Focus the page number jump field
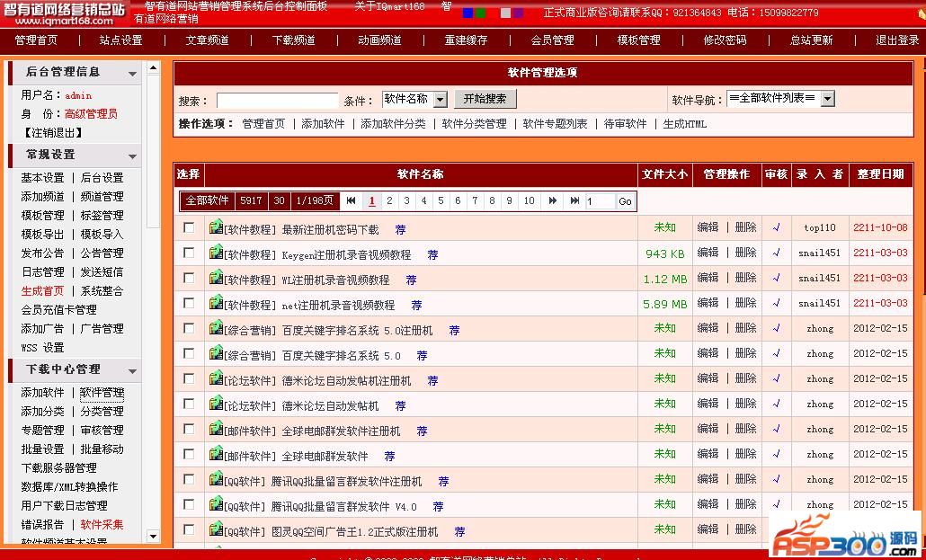Screen dimensions: 926x560 pyautogui.click(x=600, y=201)
